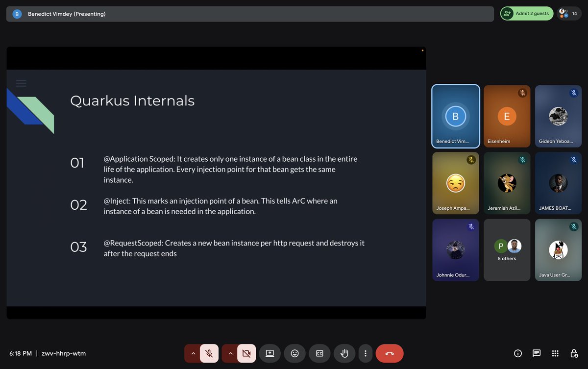The height and width of the screenshot is (369, 588).
Task: Open more options menu
Action: tap(365, 353)
